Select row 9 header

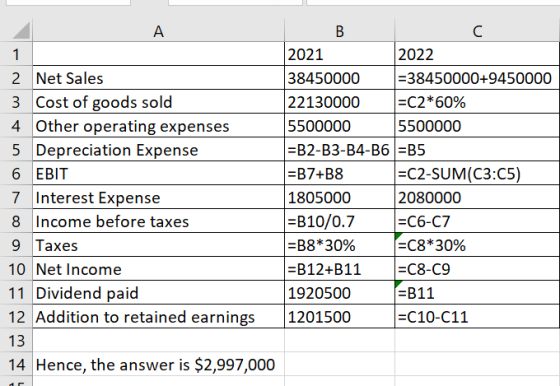coord(16,246)
